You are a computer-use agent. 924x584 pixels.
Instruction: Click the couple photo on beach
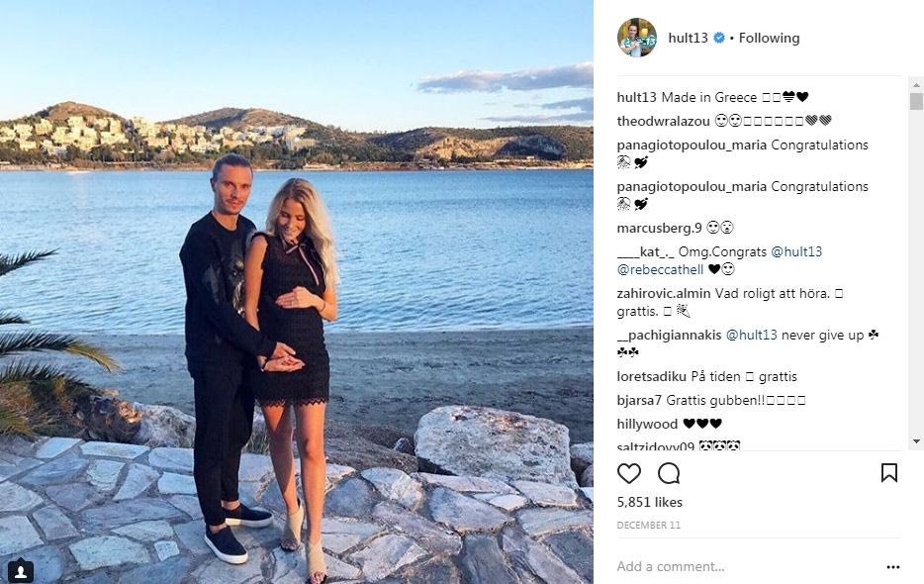(x=297, y=292)
